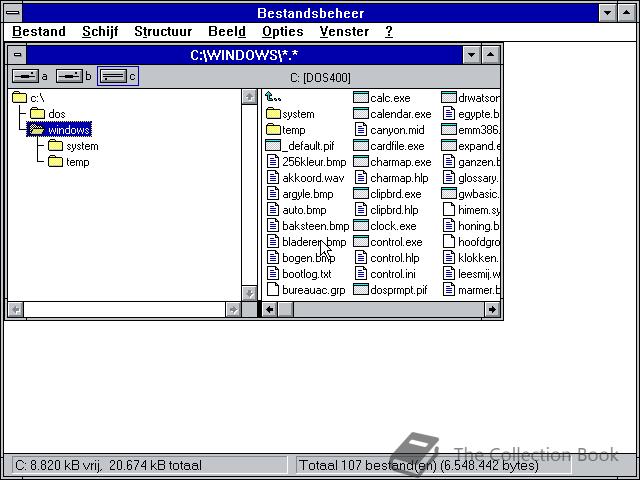
Task: Select the honing bitmap file
Action: 471,226
